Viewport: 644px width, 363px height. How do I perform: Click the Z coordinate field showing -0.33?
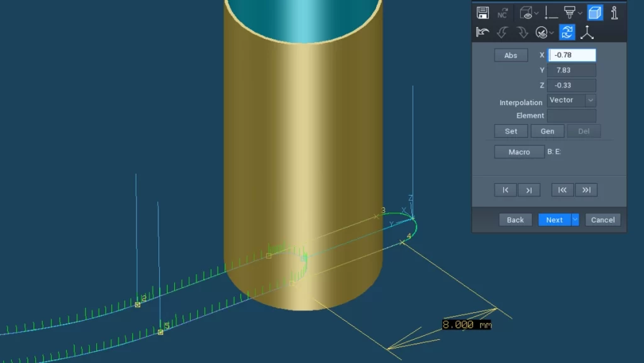[x=572, y=86]
